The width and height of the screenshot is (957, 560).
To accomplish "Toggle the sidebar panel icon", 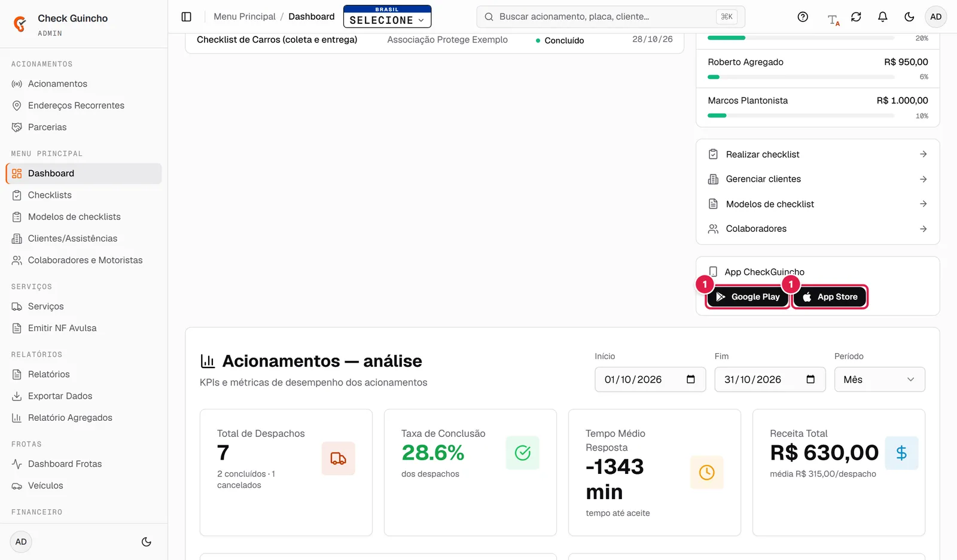I will click(187, 17).
